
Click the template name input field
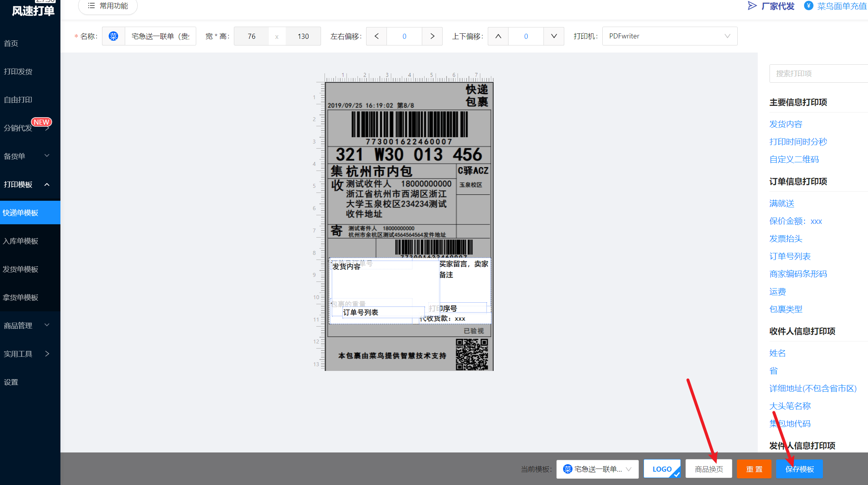click(160, 36)
